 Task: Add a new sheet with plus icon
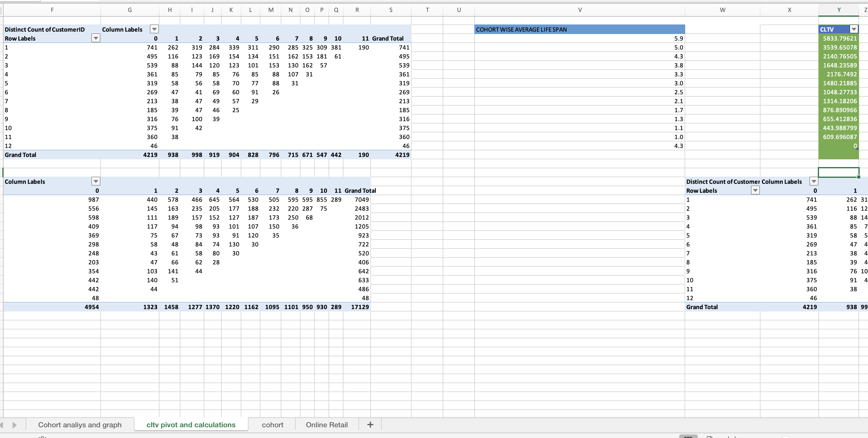point(370,425)
